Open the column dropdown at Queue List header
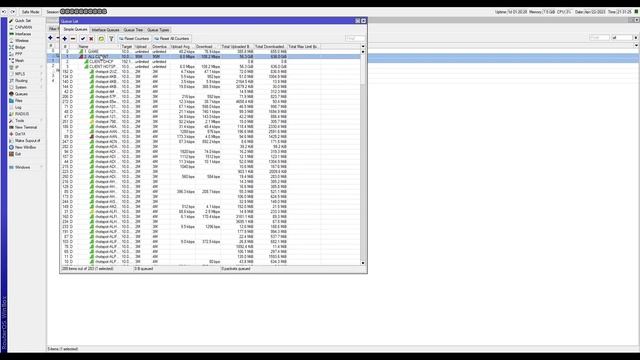This screenshot has height=360, width=640. [363, 47]
